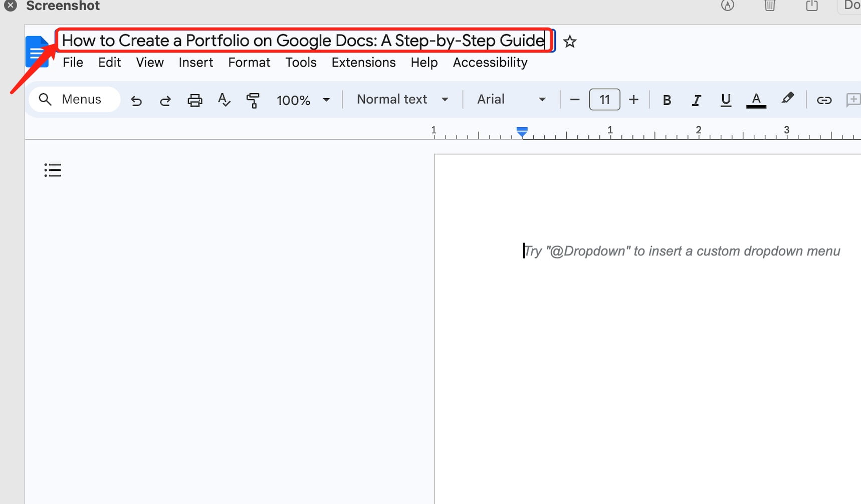
Task: Click the document body placeholder text
Action: point(682,251)
